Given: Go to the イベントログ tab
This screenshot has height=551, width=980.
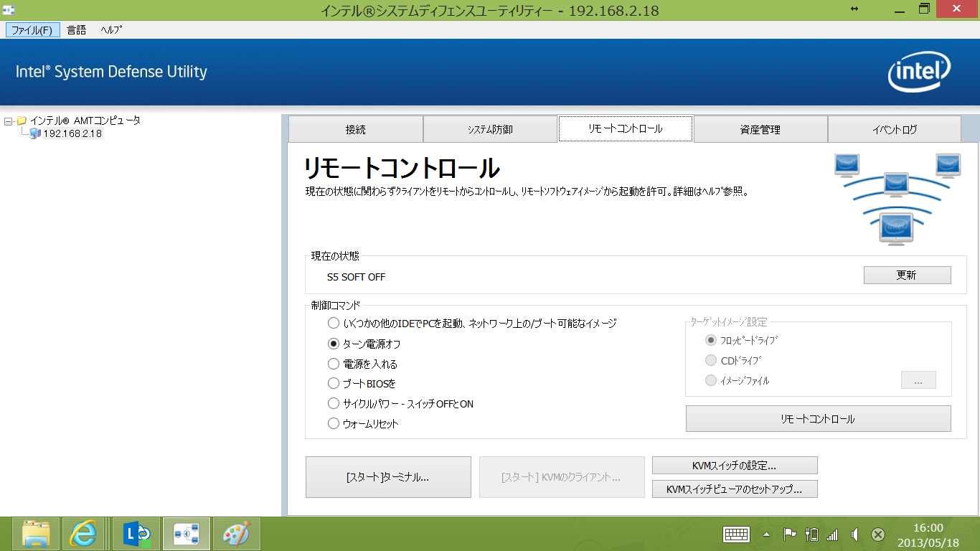Looking at the screenshot, I should click(x=895, y=129).
